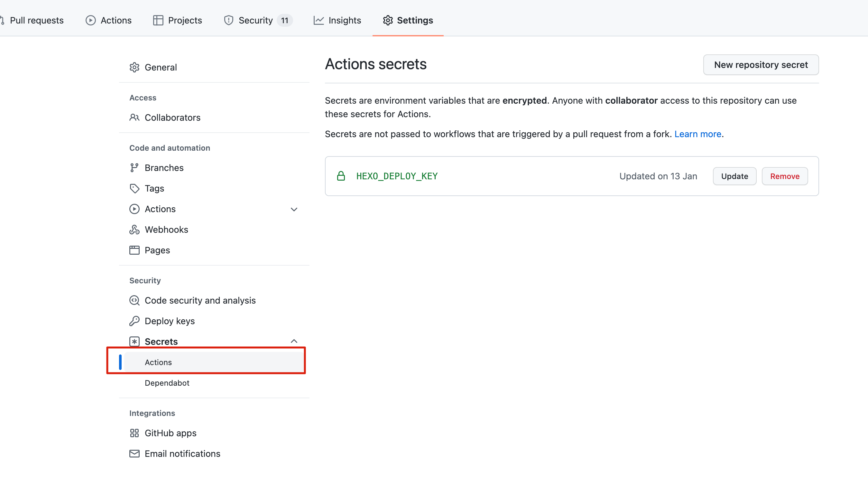Click the Deploy keys key icon
The height and width of the screenshot is (490, 868).
tap(134, 321)
